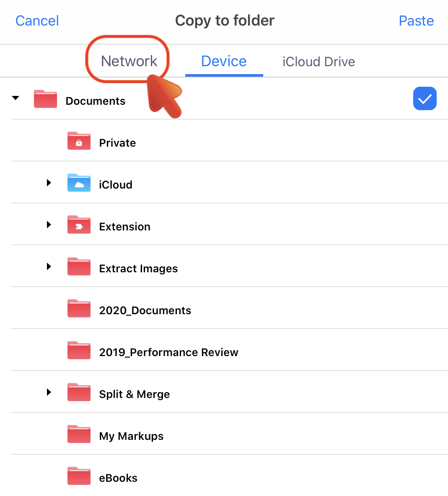The image size is (448, 496).
Task: Cancel the copy to folder dialog
Action: 37,21
